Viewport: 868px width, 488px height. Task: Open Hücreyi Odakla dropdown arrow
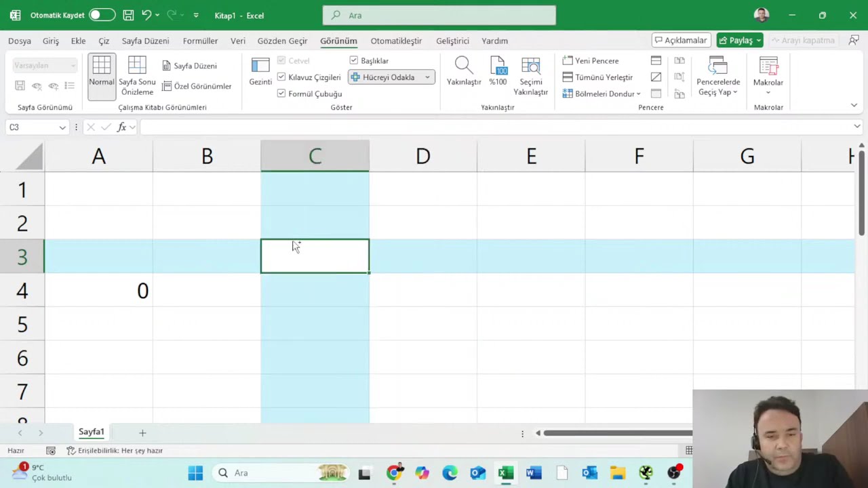(427, 77)
